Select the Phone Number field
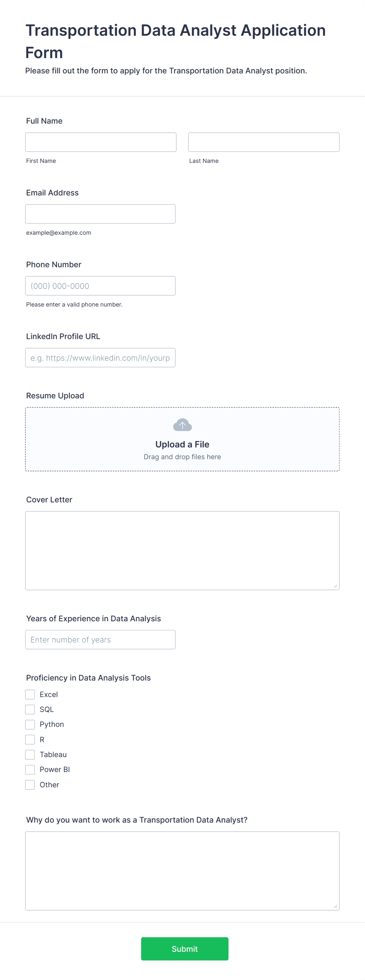 point(100,286)
